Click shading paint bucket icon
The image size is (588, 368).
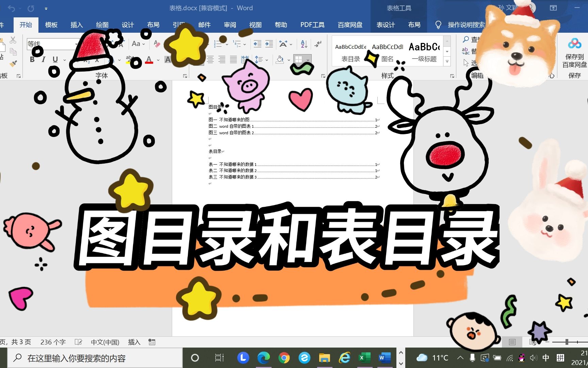coord(280,60)
